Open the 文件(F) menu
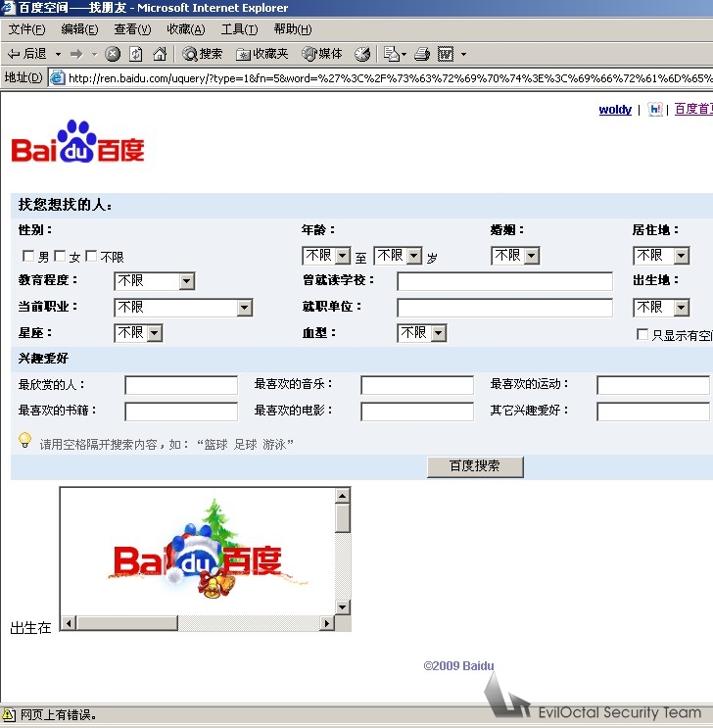 (x=26, y=29)
